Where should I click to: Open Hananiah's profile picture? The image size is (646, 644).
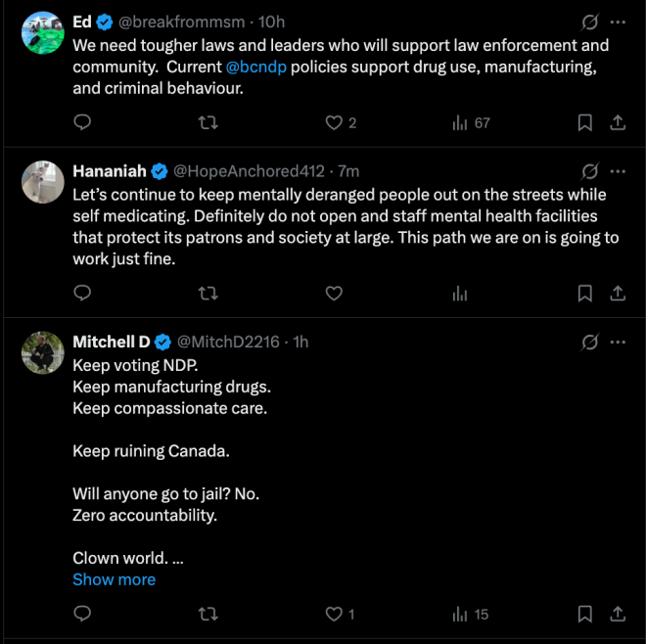tap(43, 182)
